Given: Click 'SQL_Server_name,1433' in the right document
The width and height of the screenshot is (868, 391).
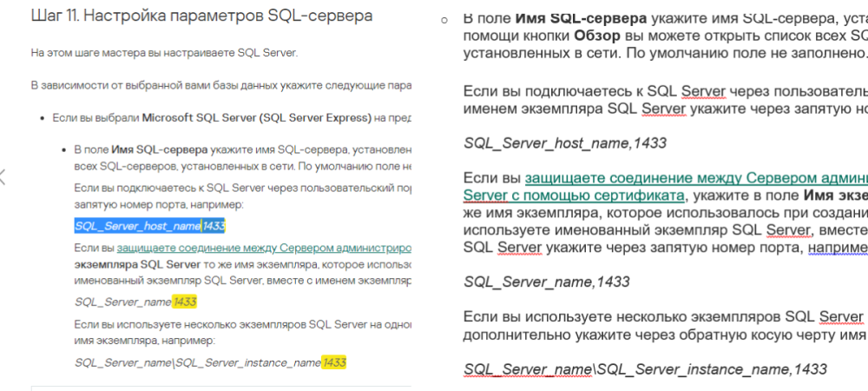Looking at the screenshot, I should coord(546,282).
